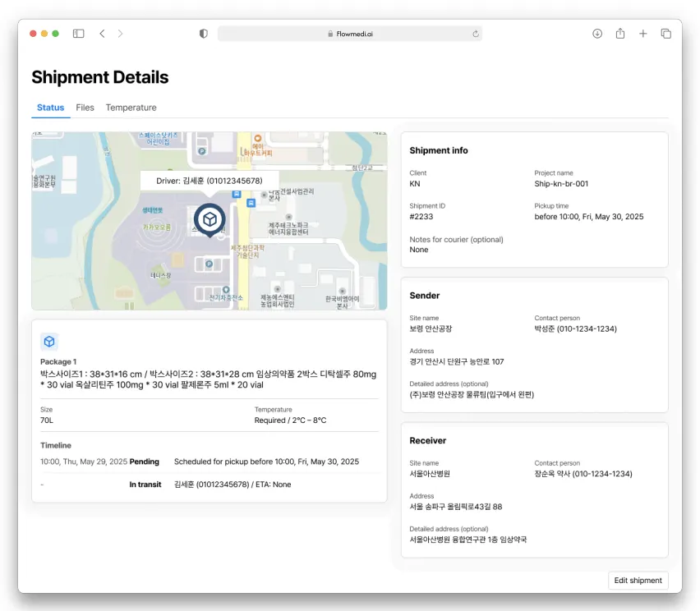This screenshot has width=700, height=611.
Task: Select the Status tab
Action: [50, 108]
